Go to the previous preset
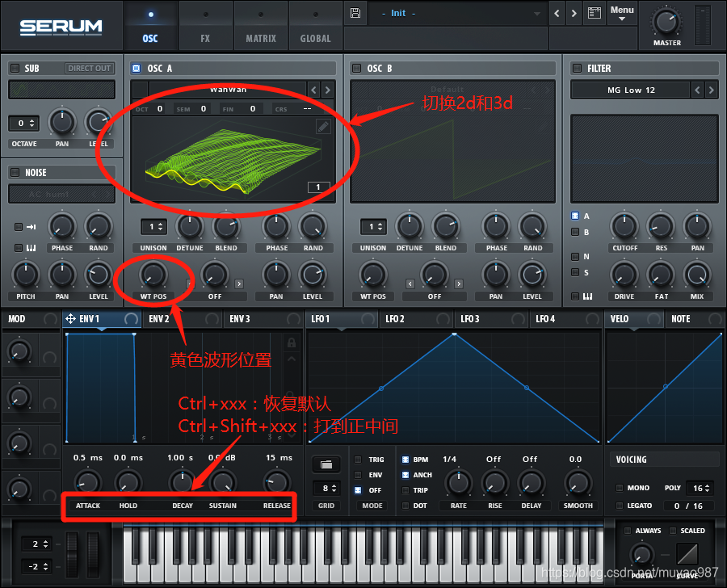 click(557, 14)
